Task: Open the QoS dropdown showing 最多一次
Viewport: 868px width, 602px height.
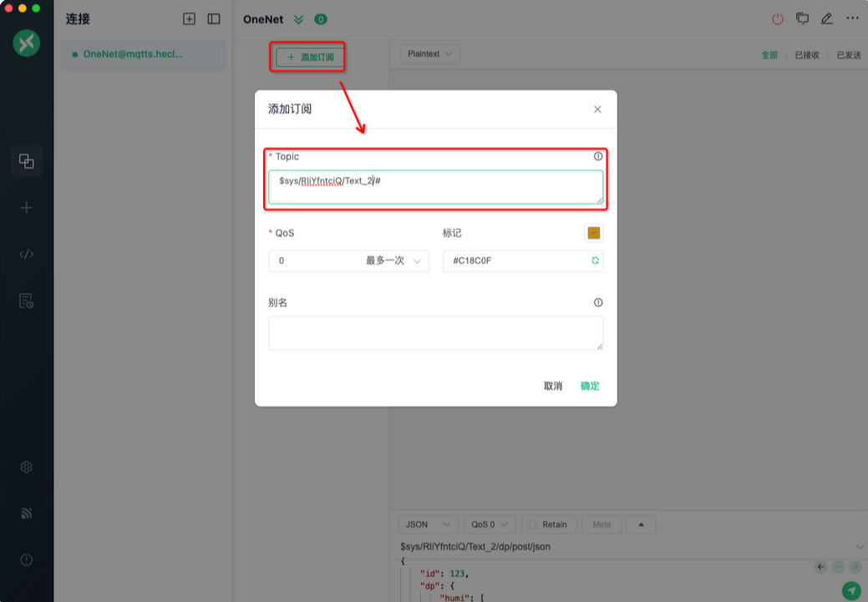Action: point(348,261)
